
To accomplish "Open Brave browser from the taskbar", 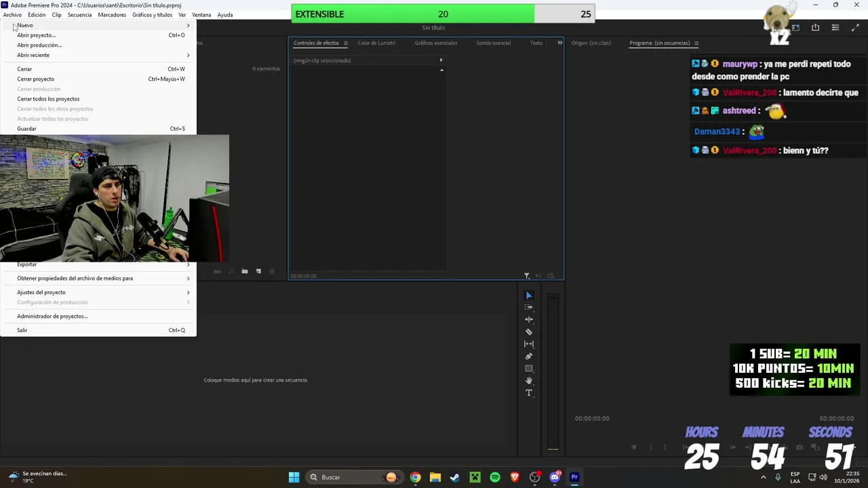I will pos(515,477).
